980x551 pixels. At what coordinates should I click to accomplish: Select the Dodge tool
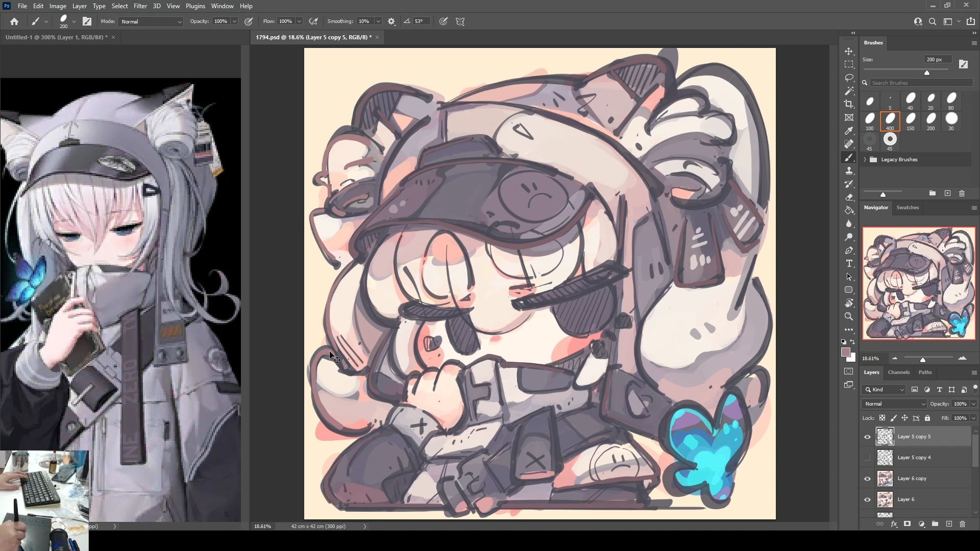[x=849, y=237]
